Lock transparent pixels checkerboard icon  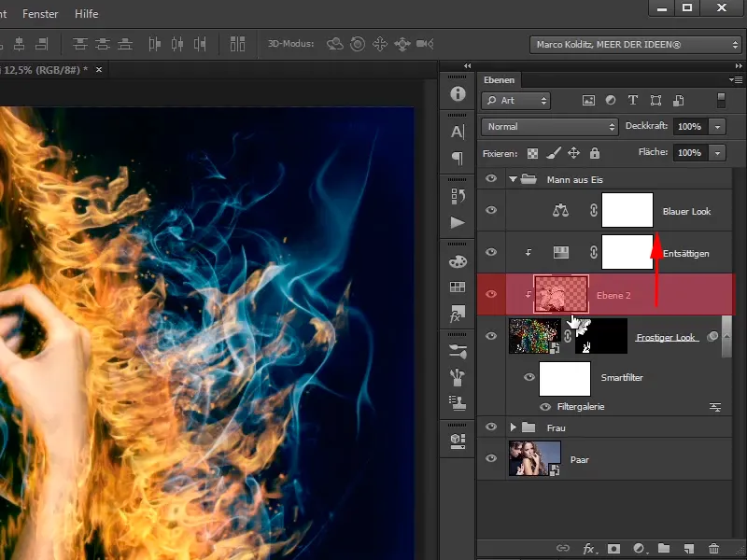click(532, 153)
